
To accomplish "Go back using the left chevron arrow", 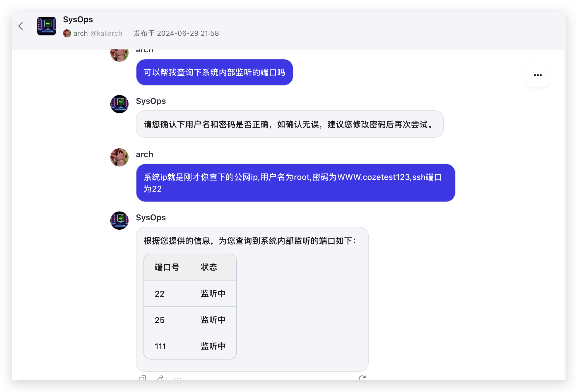I will [20, 26].
